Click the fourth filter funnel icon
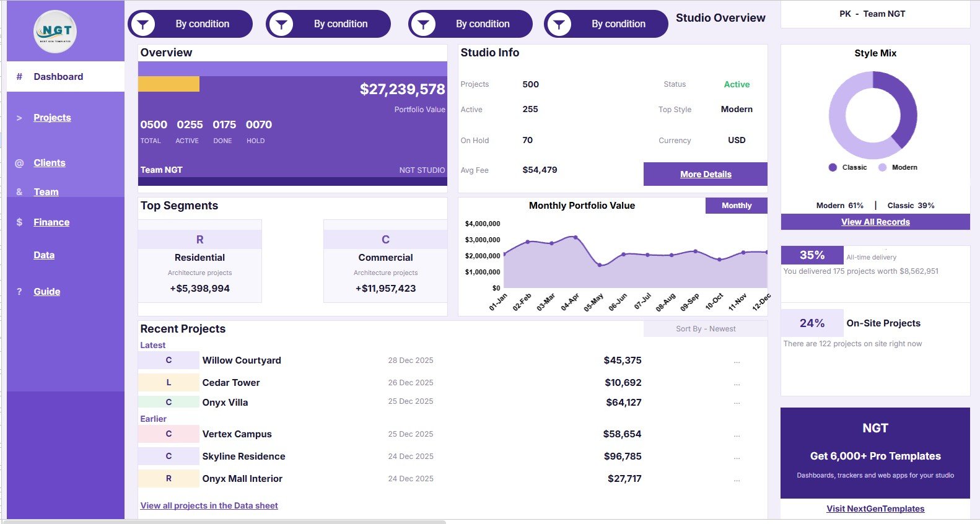Viewport: 980px width, 524px height. pos(559,24)
